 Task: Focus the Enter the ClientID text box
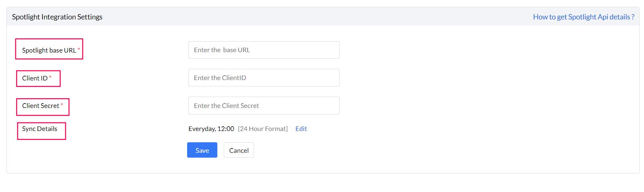[264, 78]
